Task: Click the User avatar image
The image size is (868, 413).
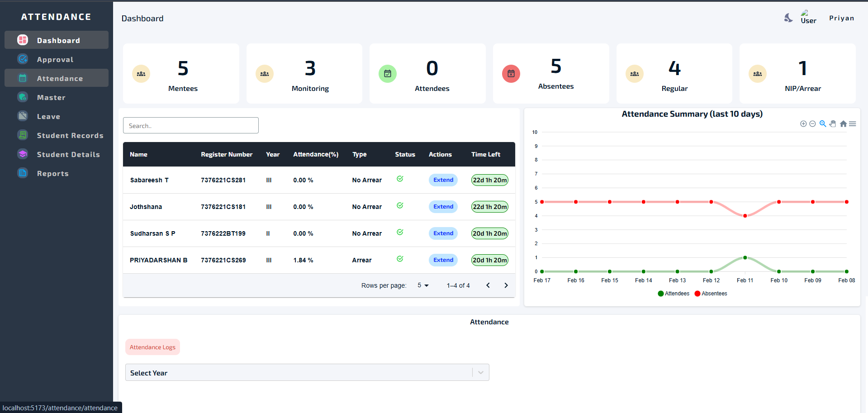Action: pyautogui.click(x=808, y=17)
